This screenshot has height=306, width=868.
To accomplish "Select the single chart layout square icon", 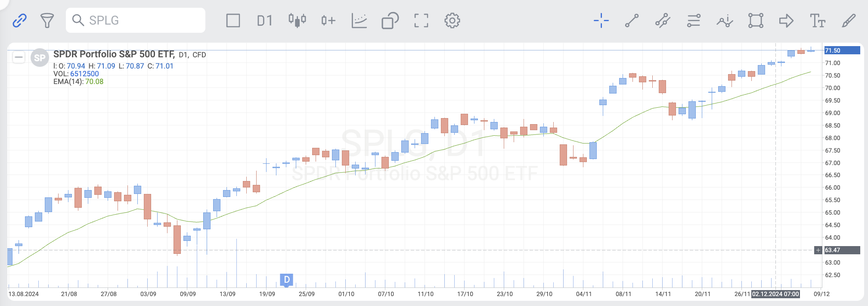I will pos(233,20).
